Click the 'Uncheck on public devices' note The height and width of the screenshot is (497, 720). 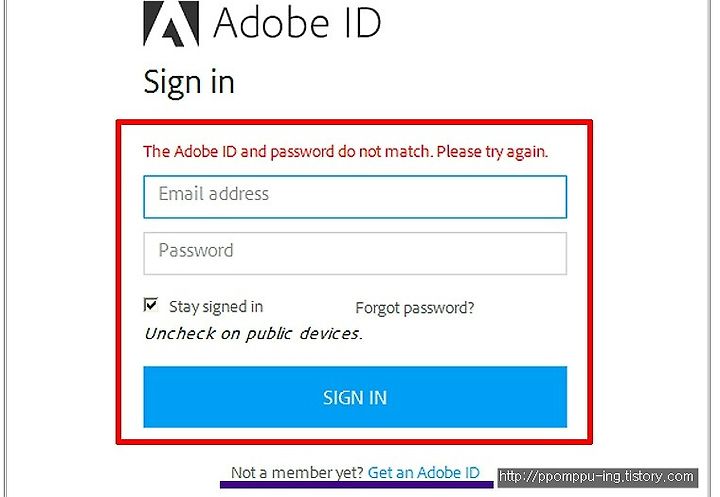tap(253, 334)
